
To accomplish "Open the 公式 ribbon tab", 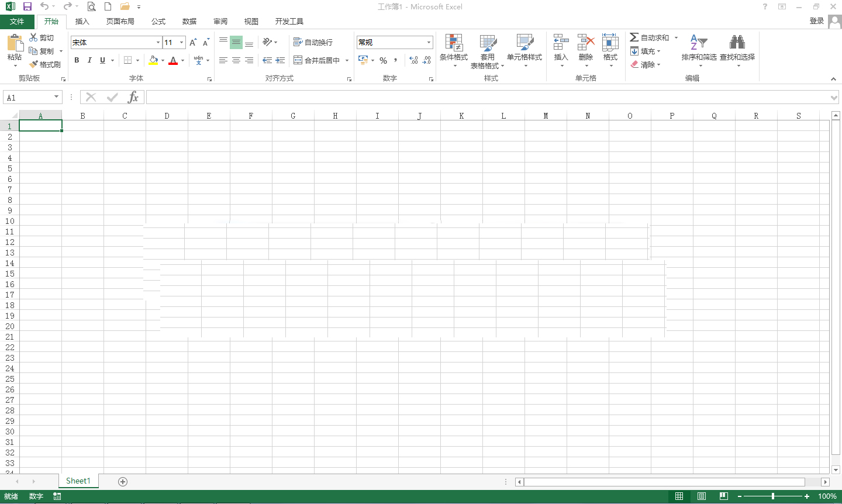I will [x=157, y=21].
